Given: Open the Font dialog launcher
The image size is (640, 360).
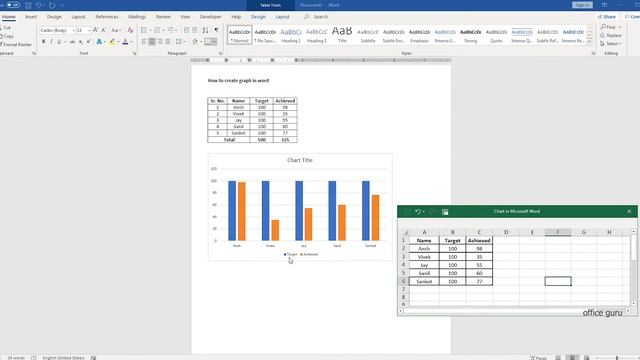Looking at the screenshot, I should pyautogui.click(x=134, y=53).
